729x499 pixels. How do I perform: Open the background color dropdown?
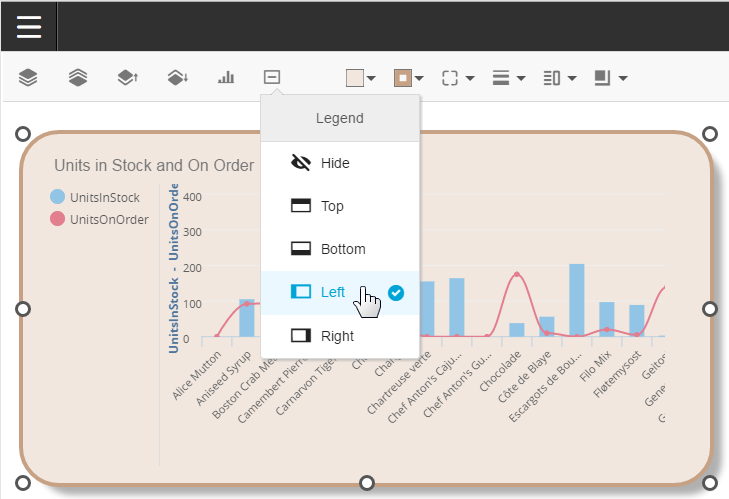(360, 78)
